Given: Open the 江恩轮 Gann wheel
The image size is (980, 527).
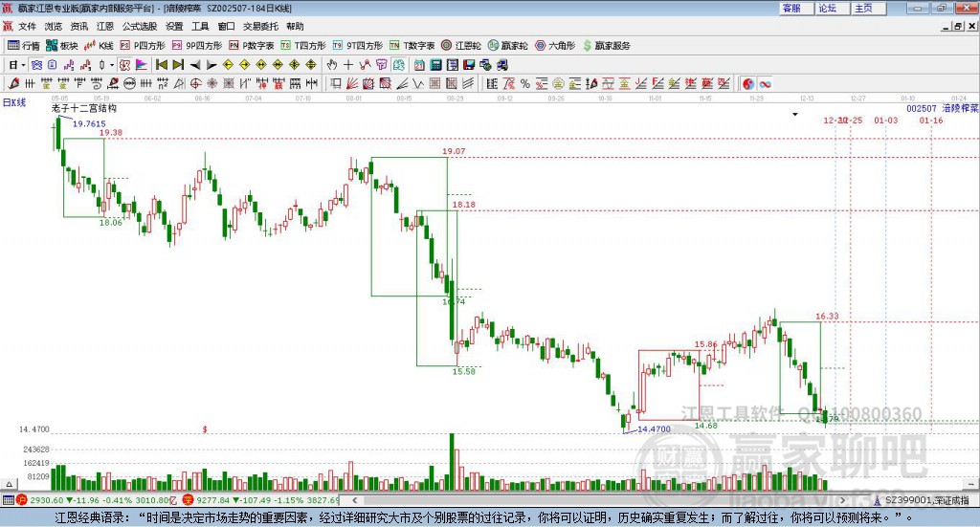Looking at the screenshot, I should (x=461, y=46).
